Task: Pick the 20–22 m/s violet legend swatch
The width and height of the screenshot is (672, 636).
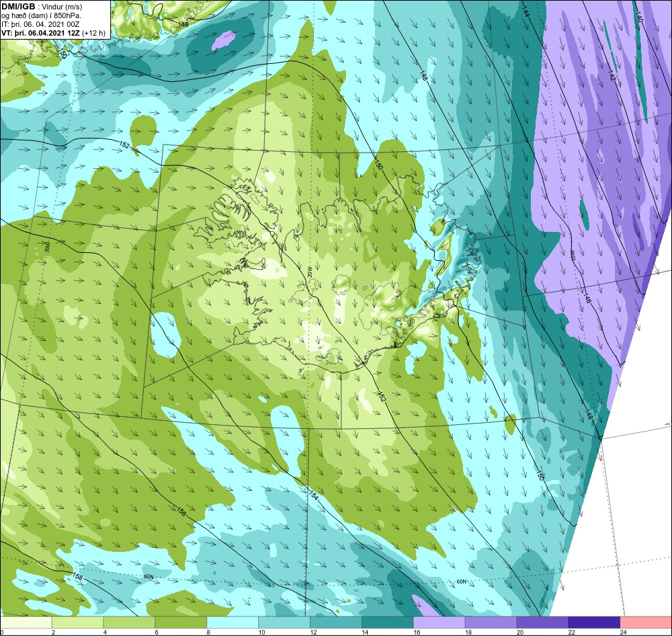Action: [542, 623]
